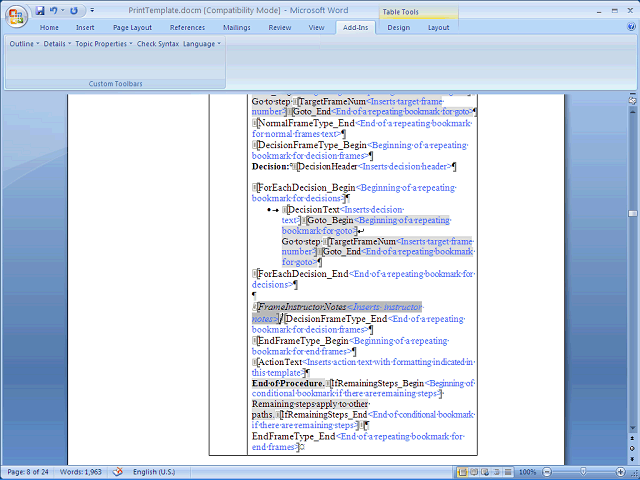The image size is (640, 480).
Task: Open the Home tab
Action: click(49, 27)
